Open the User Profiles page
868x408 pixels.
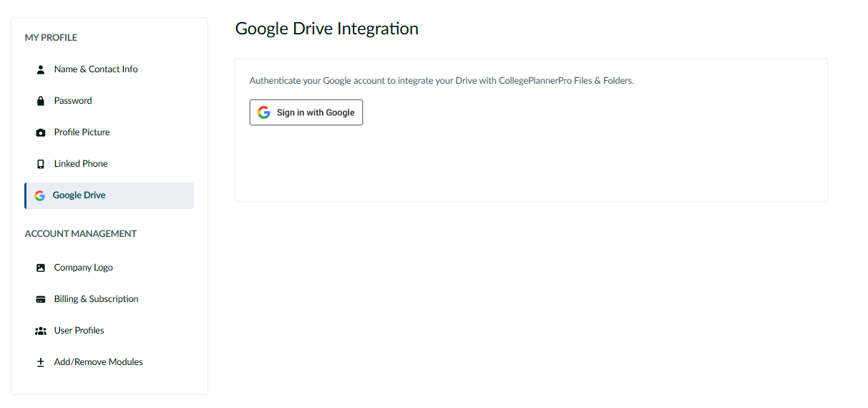tap(79, 331)
